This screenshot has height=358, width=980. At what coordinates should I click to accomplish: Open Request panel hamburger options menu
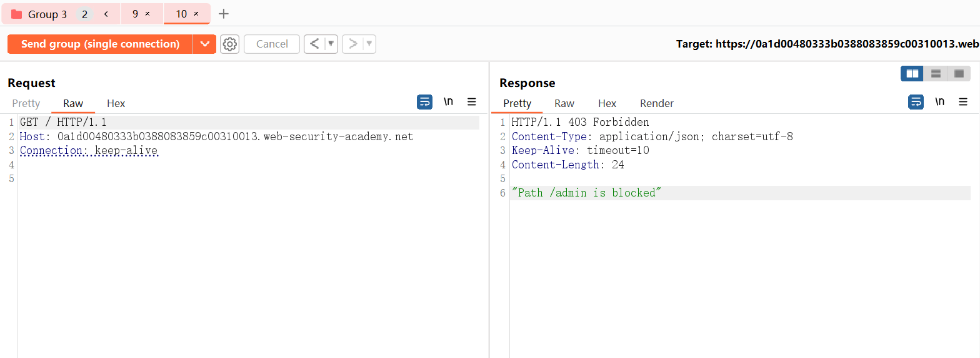472,102
